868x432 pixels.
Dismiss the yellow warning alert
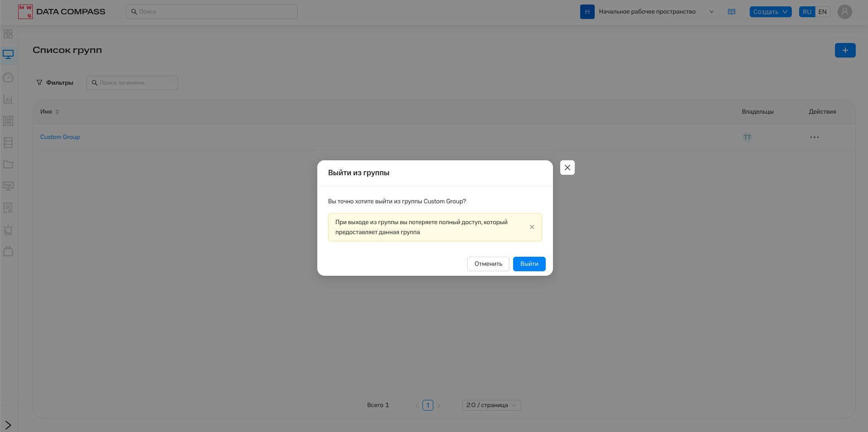click(532, 227)
